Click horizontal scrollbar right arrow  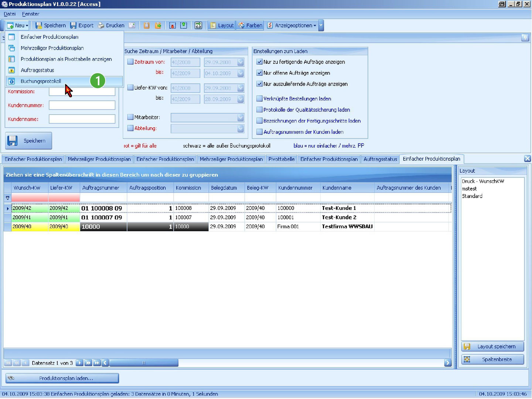click(x=448, y=363)
